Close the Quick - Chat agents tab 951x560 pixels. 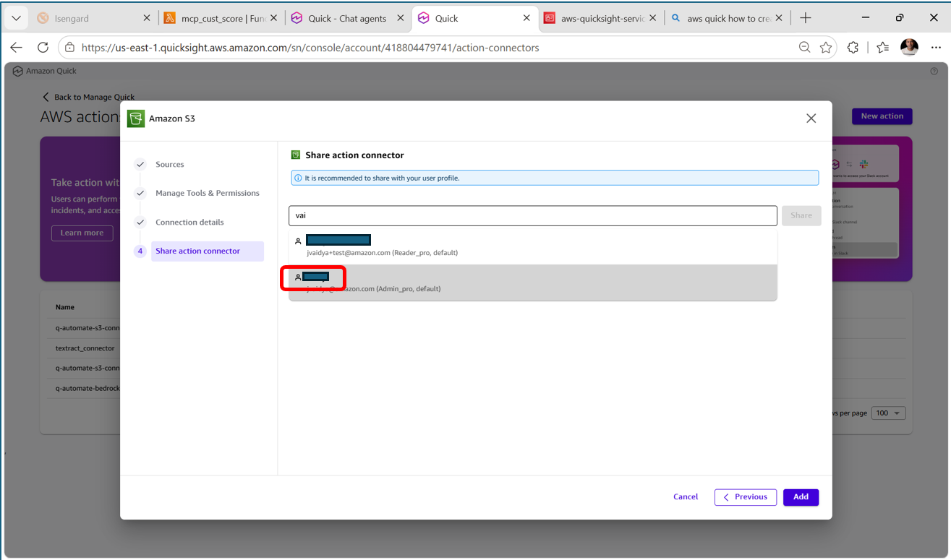pyautogui.click(x=400, y=18)
